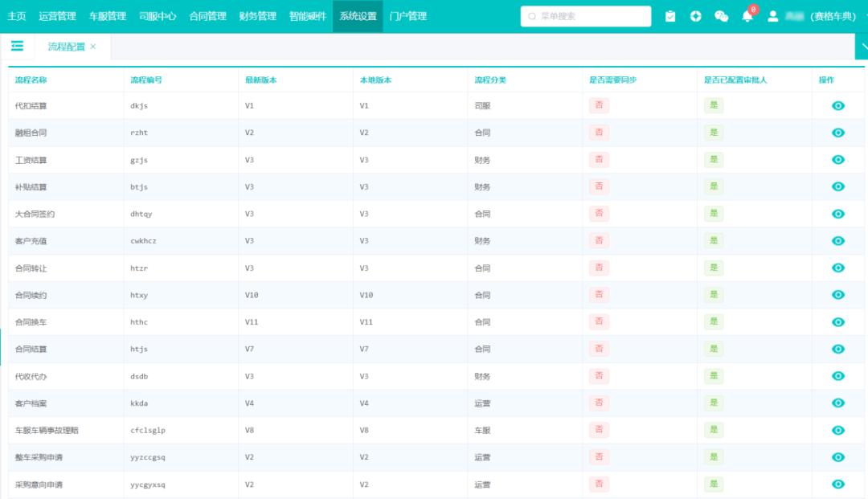Switch to the 流程配置 tab
Screen dimensions: 868x499
67,47
